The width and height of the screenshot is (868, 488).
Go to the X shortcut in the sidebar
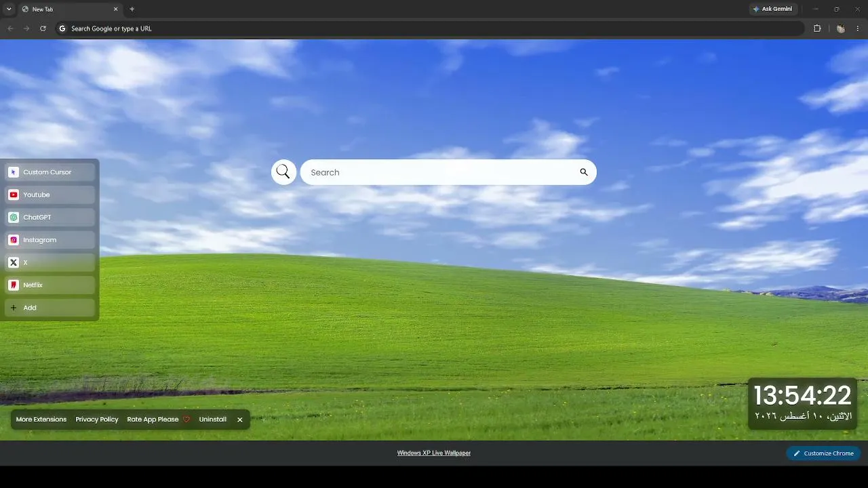[50, 262]
